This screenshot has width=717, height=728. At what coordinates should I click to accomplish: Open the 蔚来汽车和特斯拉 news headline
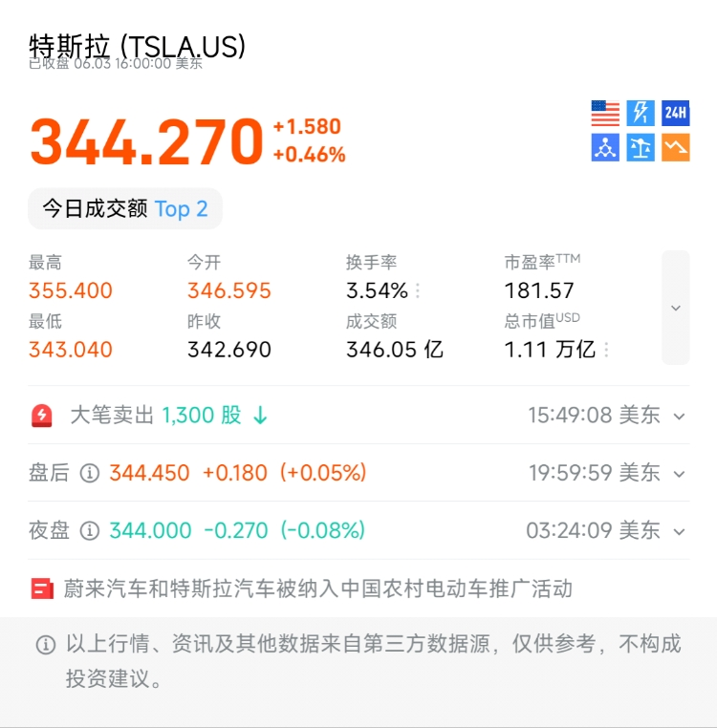317,589
